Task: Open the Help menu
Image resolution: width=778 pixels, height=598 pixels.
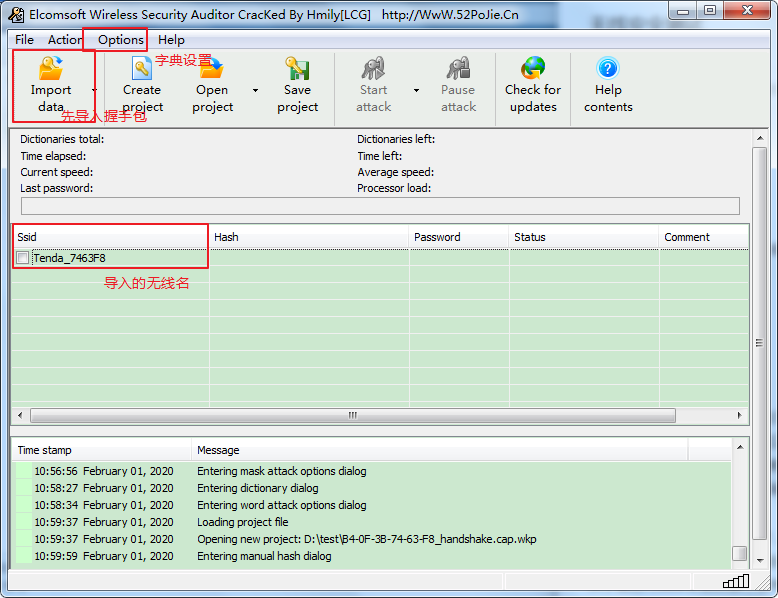Action: coord(171,40)
